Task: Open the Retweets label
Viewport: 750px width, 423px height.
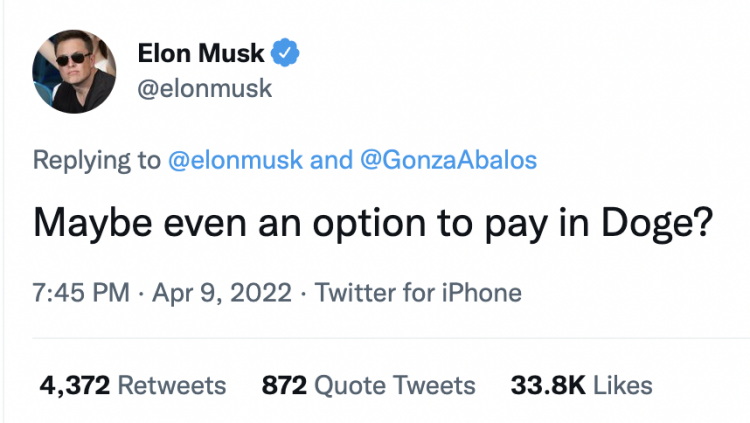Action: point(172,384)
